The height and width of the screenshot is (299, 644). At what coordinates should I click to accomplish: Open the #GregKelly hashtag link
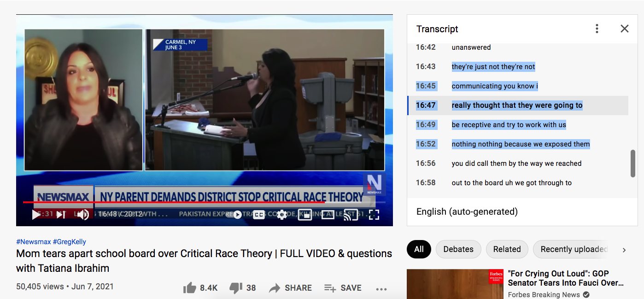tap(70, 241)
